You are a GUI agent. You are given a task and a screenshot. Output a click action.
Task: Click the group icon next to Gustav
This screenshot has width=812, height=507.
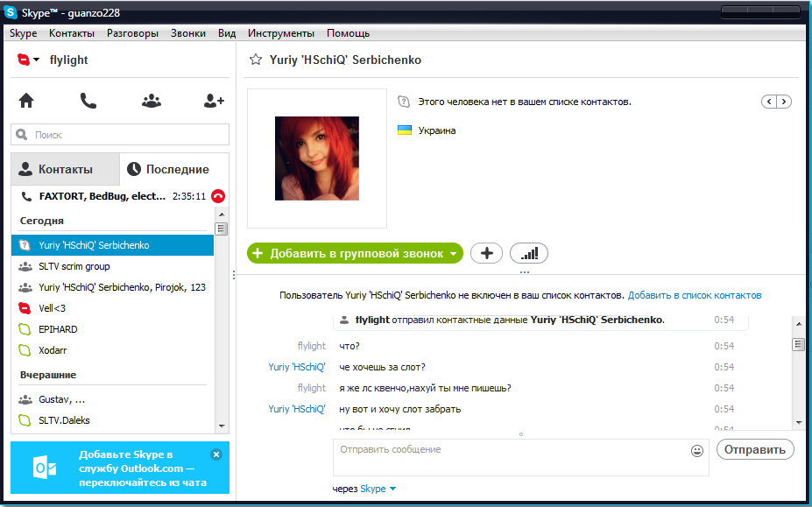tap(25, 400)
